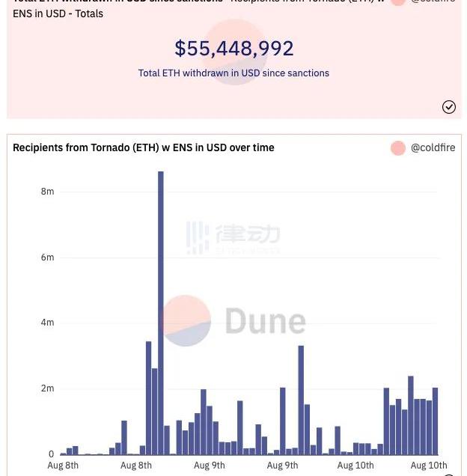
Task: Click the 8m y-axis label
Action: click(47, 192)
